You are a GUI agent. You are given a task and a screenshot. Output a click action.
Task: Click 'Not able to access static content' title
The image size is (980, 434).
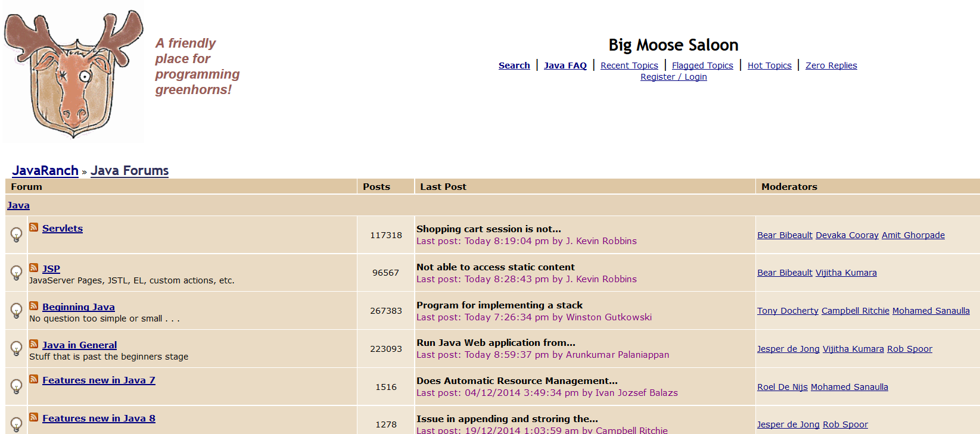click(x=496, y=267)
